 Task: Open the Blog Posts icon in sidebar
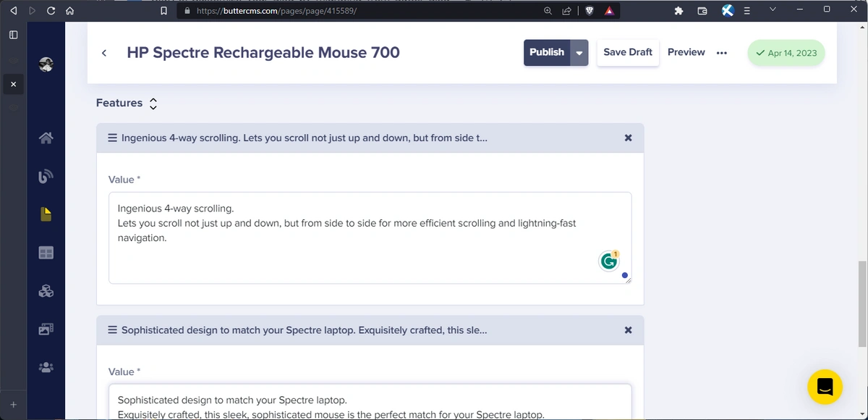coord(46,176)
